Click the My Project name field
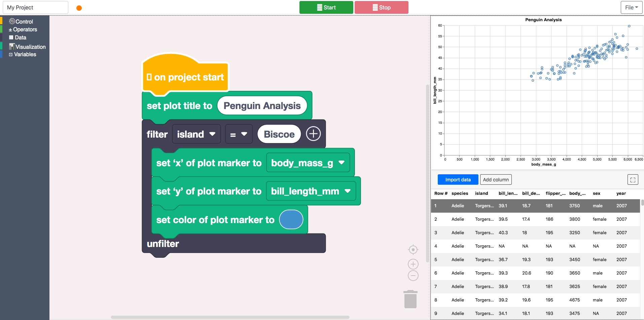Screen dimensions: 644x320 (35, 7)
